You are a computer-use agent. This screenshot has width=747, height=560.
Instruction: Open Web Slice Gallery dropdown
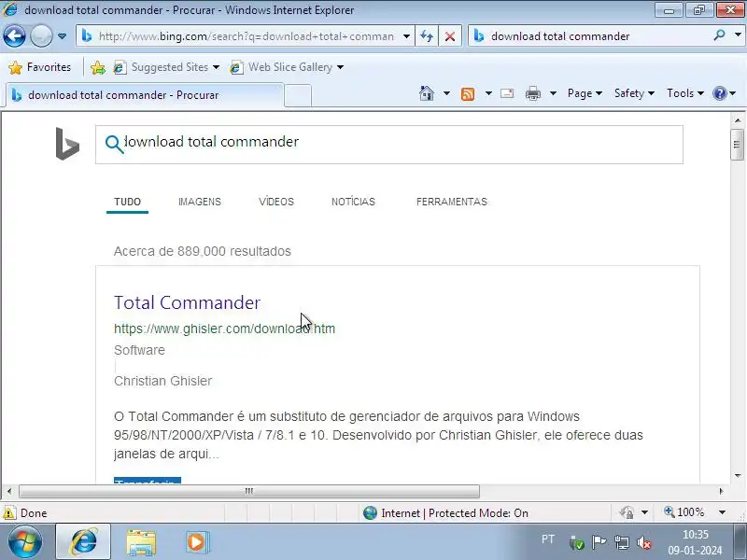tap(287, 67)
